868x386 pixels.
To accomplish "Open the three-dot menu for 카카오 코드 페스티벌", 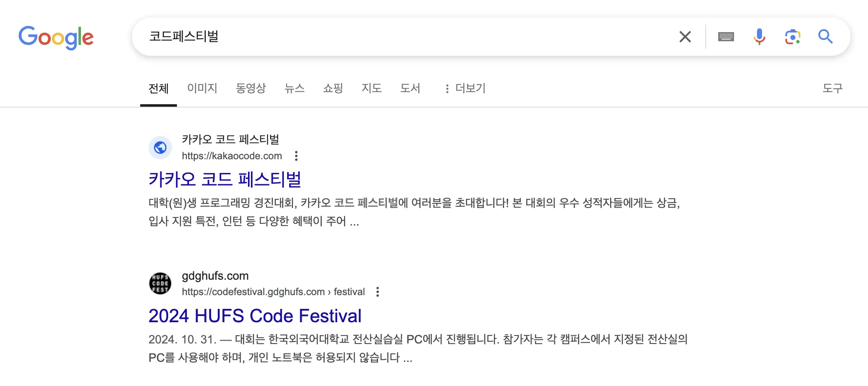I will click(297, 155).
